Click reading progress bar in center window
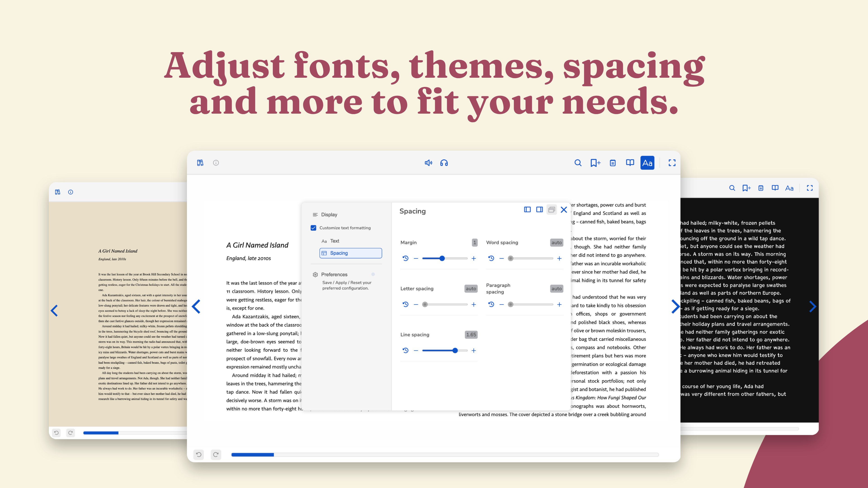Viewport: 868px width, 488px height. (445, 455)
